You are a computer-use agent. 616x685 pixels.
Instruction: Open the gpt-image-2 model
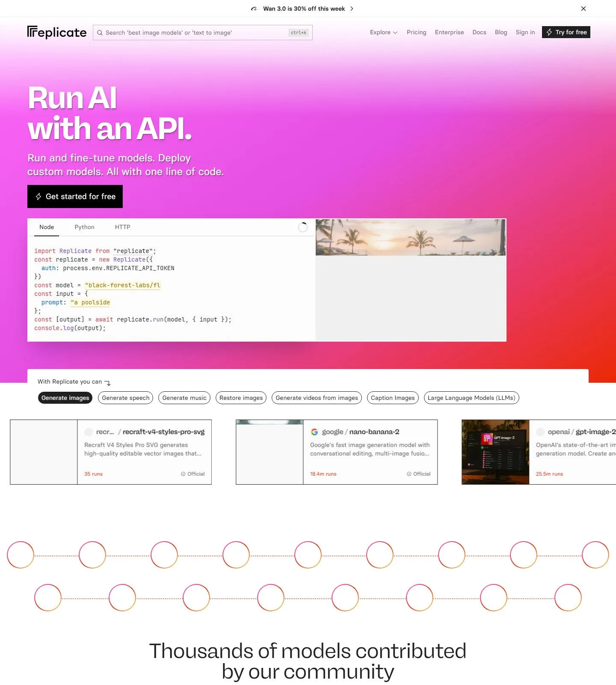coord(595,432)
